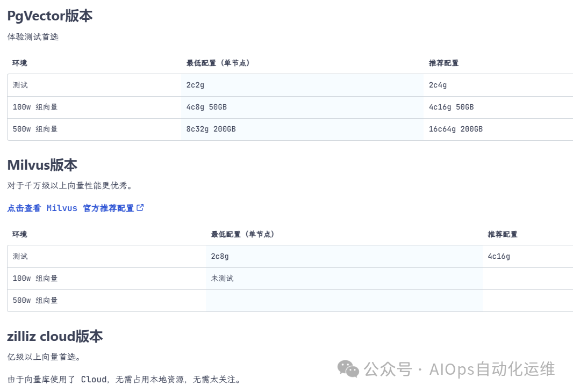Screen dimensions: 573x392
Task: Select the Milvus版本 heading
Action: pos(42,165)
